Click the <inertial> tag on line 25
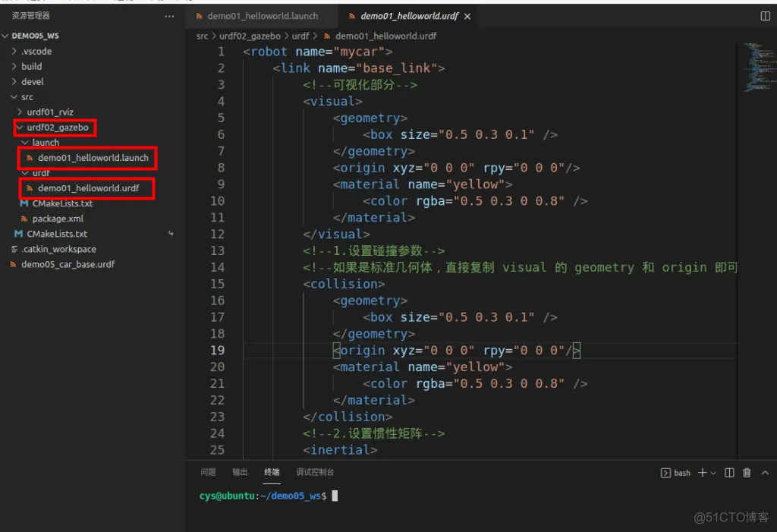 point(340,450)
